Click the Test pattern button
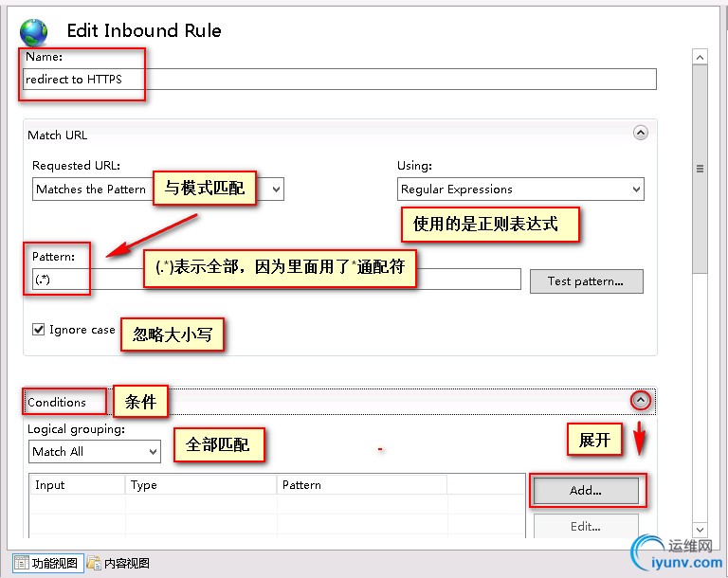The width and height of the screenshot is (728, 578). point(587,281)
